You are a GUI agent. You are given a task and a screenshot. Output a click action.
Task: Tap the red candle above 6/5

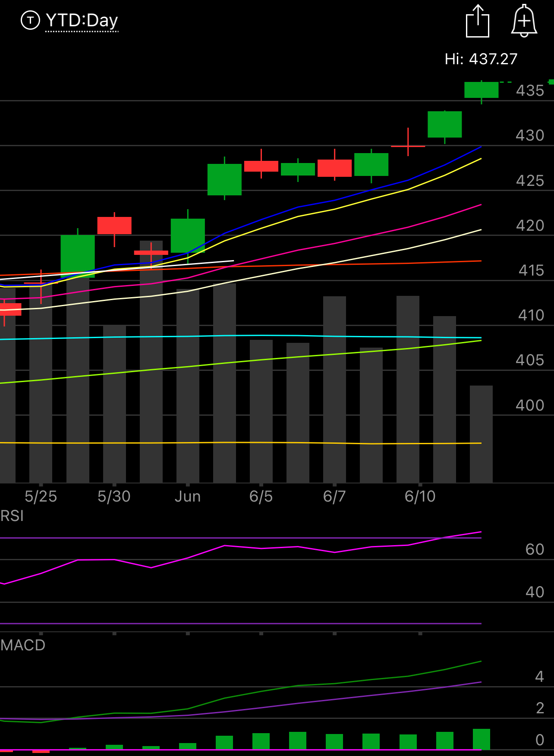(x=261, y=166)
